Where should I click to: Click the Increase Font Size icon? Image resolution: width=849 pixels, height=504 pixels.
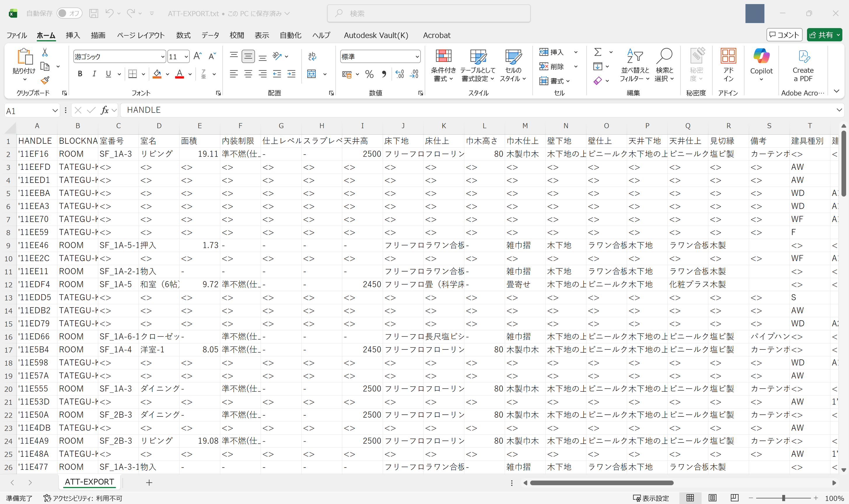click(x=197, y=56)
